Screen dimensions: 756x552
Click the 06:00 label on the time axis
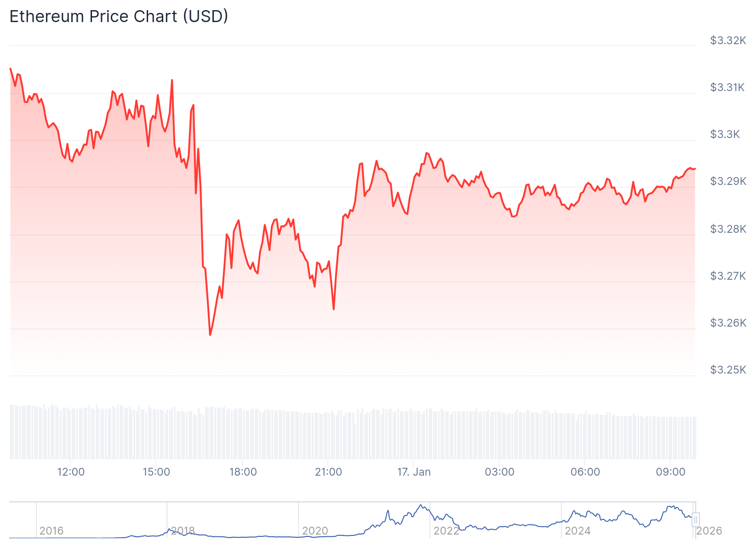(x=585, y=472)
